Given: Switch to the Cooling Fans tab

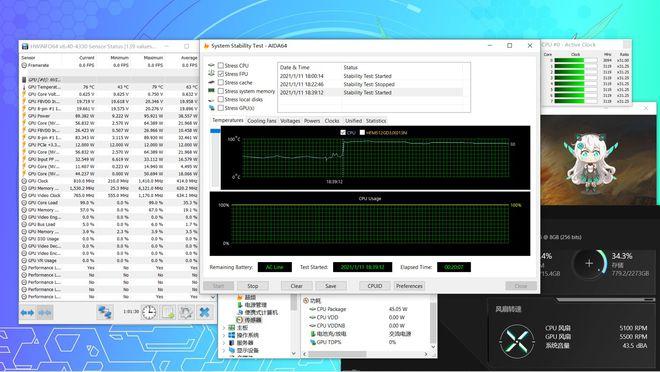Looking at the screenshot, I should point(261,121).
